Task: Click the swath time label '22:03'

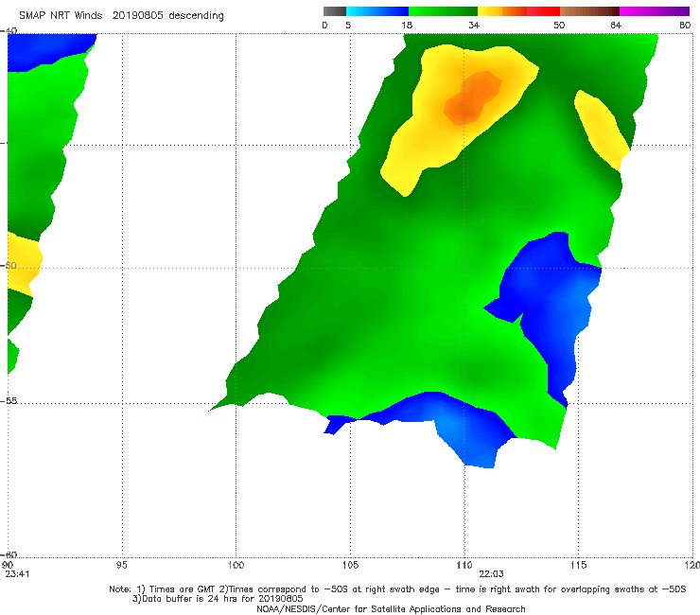Action: [x=492, y=574]
